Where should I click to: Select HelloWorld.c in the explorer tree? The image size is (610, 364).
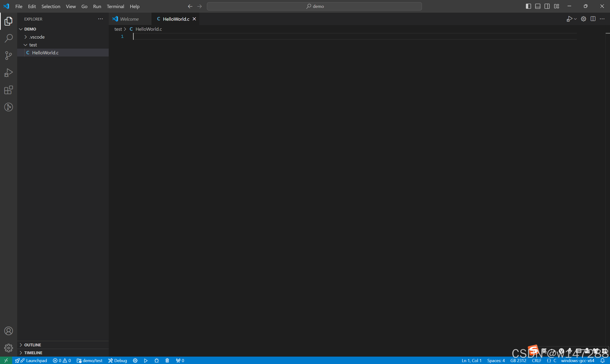click(x=45, y=53)
